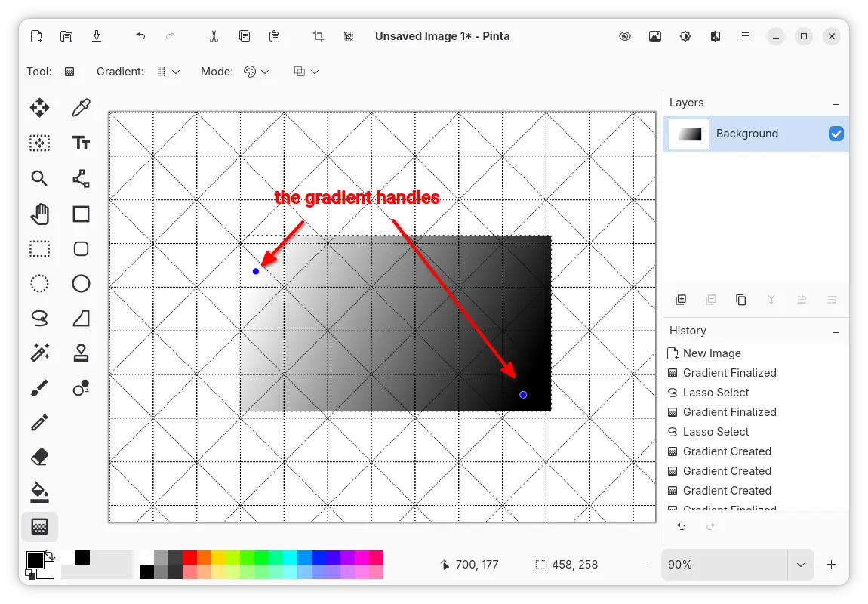Open the Gradient type dropdown

168,72
